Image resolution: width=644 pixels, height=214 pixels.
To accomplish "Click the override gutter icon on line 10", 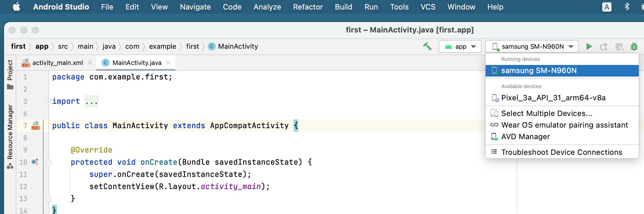I will tap(35, 162).
